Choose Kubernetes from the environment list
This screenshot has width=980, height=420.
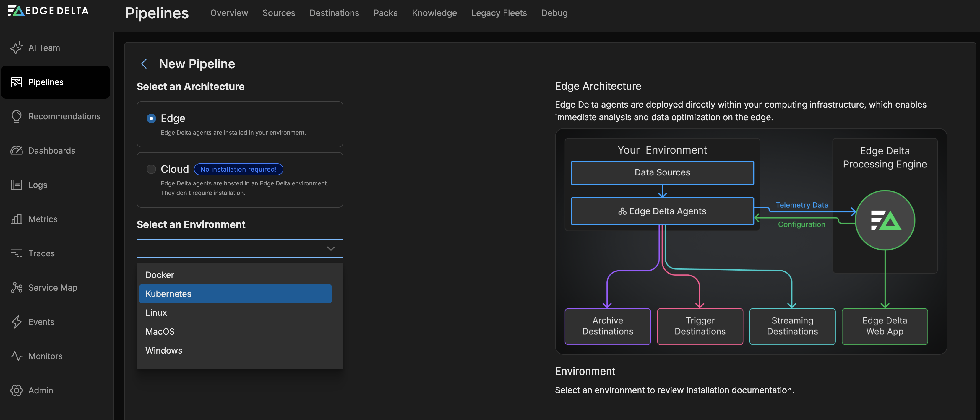tap(235, 294)
